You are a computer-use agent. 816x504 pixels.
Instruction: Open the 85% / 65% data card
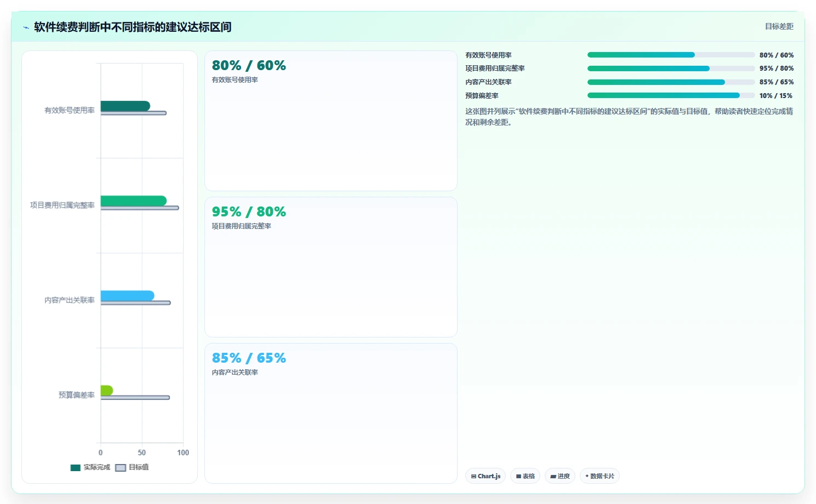330,413
